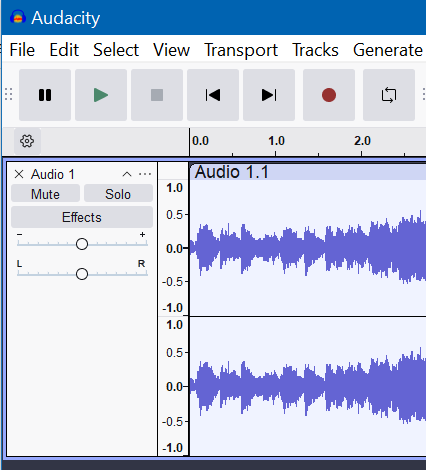Stop playback with the Stop button

[157, 95]
